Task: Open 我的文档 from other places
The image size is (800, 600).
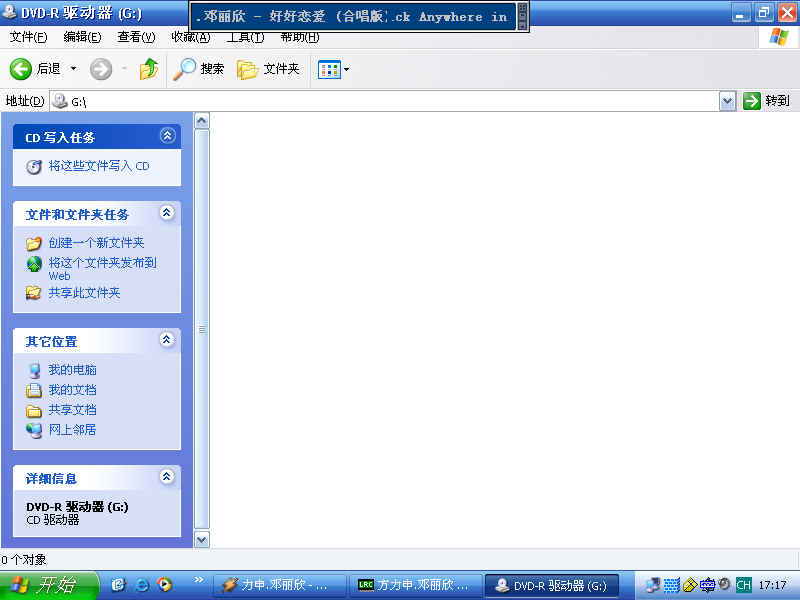Action: [72, 390]
